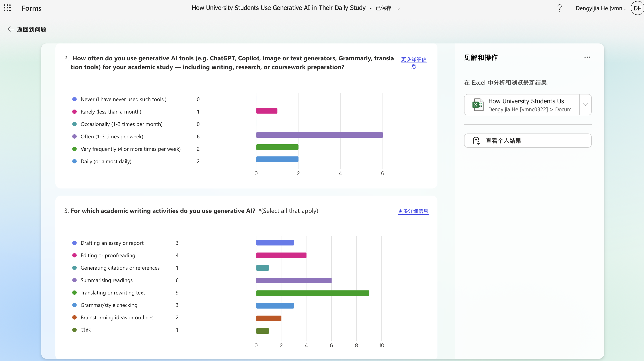This screenshot has width=644, height=361.
Task: Click the Summarising readings legend label
Action: coord(107,280)
